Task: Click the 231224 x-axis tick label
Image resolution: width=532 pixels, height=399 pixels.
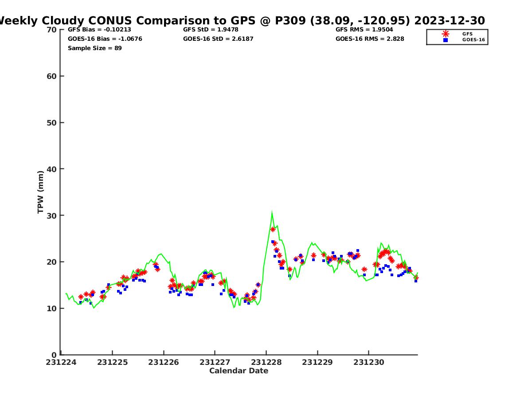Action: pyautogui.click(x=61, y=362)
